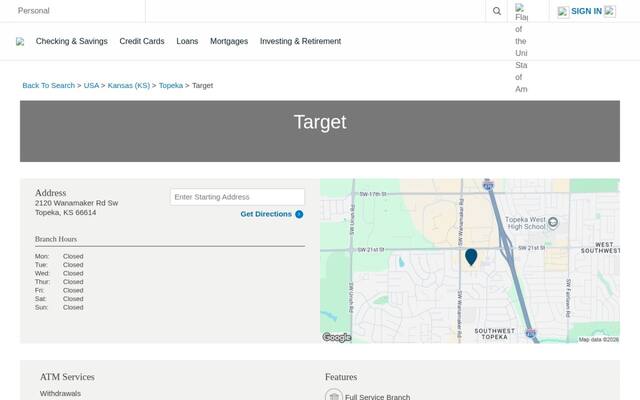Click the address line 2120 Wanamaker Rd Sw
This screenshot has width=640, height=400.
coord(76,203)
